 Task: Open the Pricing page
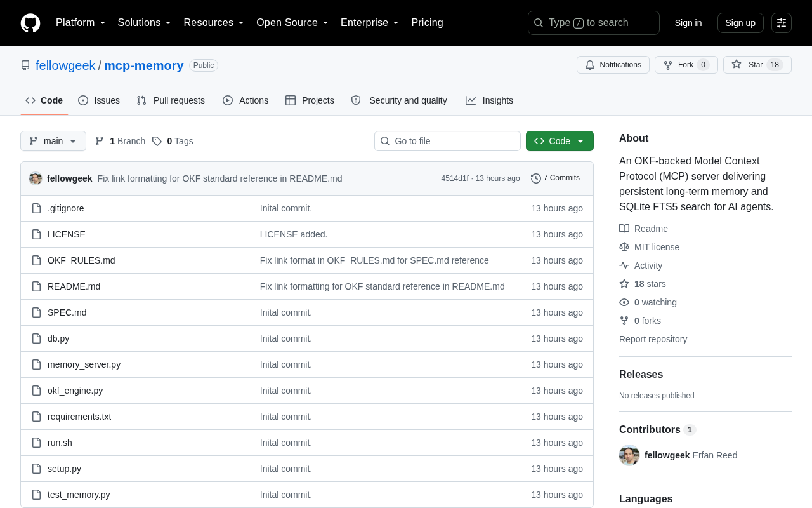click(x=427, y=23)
